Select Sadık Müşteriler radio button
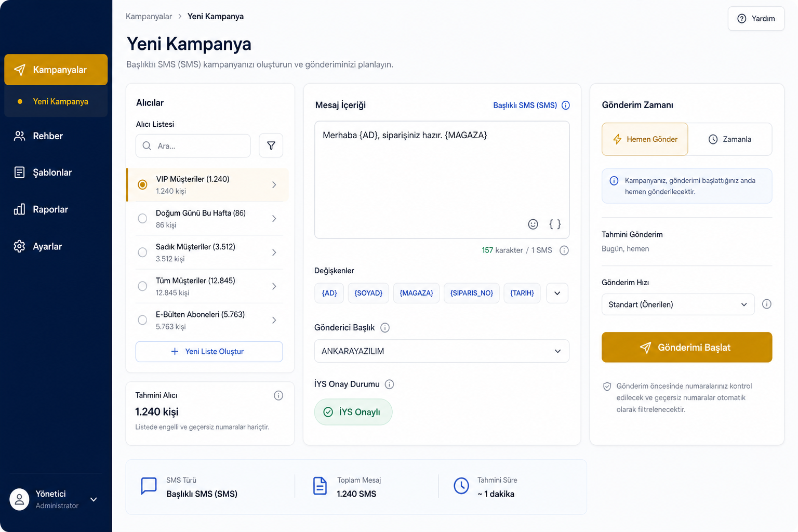The height and width of the screenshot is (532, 798). click(142, 252)
